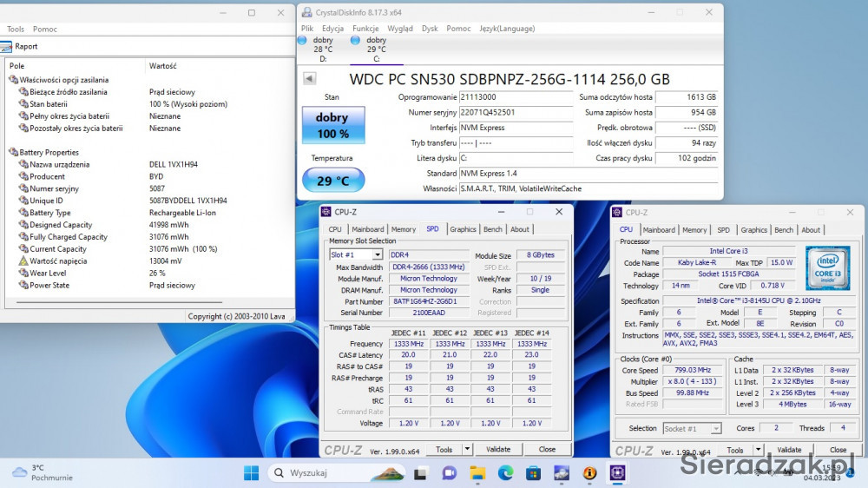
Task: Click the Numer seryjny field in CrystalDiskInfo
Action: point(516,112)
